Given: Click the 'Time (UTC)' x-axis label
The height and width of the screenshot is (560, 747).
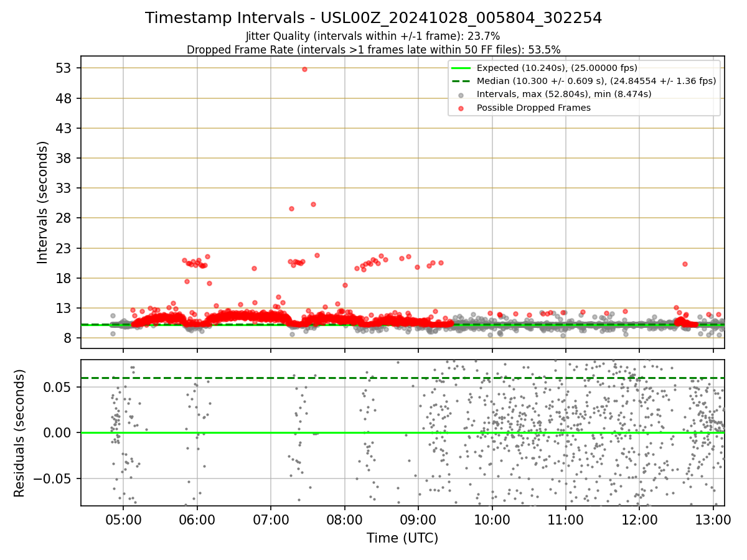Looking at the screenshot, I should (402, 538).
